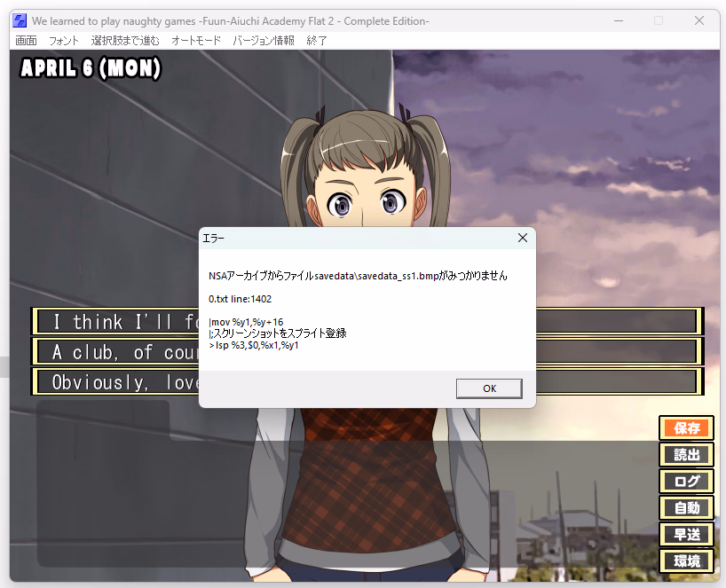Open the ログ backlog button

[x=687, y=482]
